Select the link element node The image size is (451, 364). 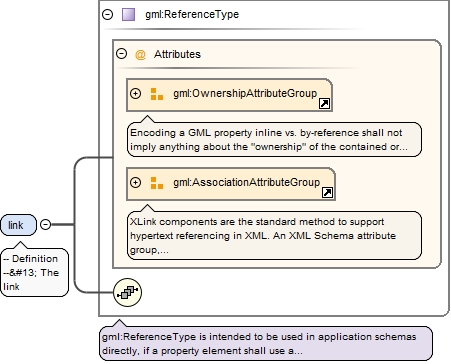pos(18,225)
